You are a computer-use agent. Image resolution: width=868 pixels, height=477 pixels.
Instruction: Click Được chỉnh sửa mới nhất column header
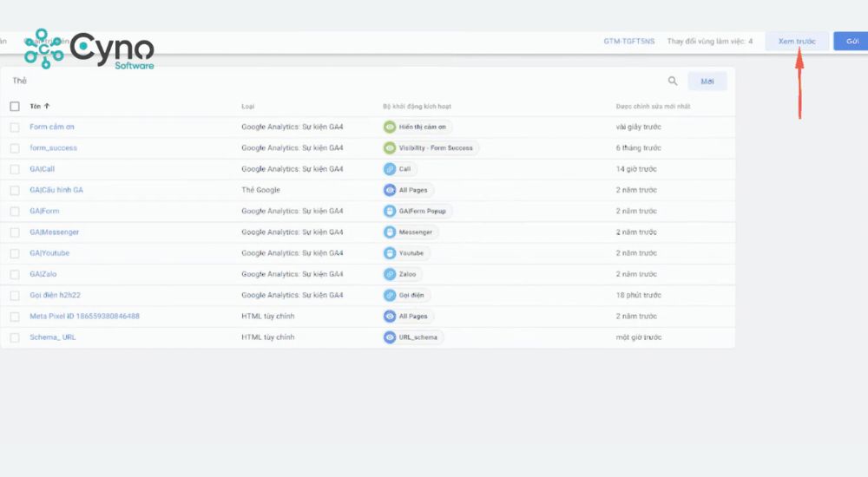653,106
